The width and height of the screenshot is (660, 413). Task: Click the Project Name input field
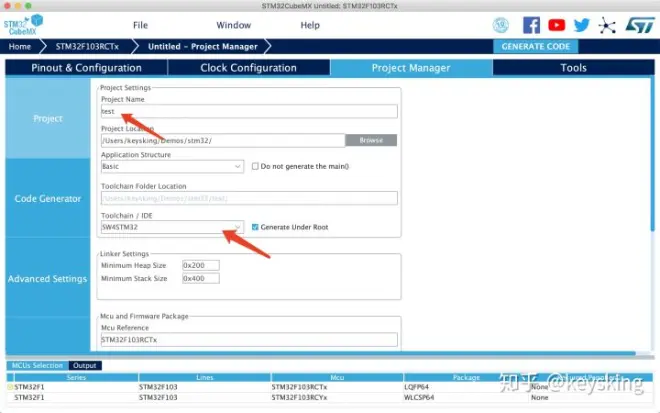[249, 111]
